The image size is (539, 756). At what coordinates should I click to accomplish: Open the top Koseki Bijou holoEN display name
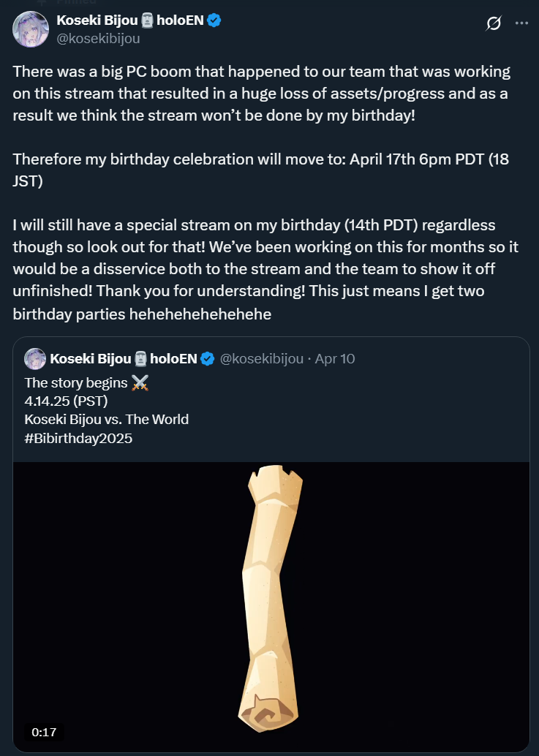(x=95, y=20)
